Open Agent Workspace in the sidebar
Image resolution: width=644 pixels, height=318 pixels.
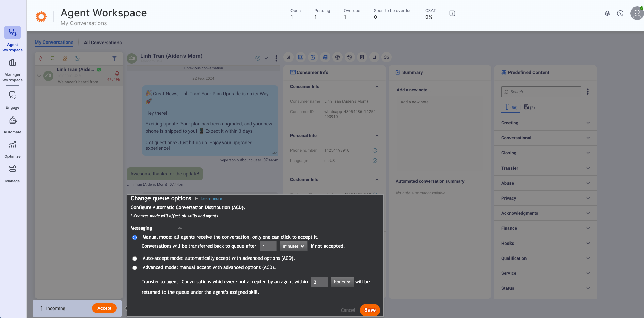tap(13, 39)
